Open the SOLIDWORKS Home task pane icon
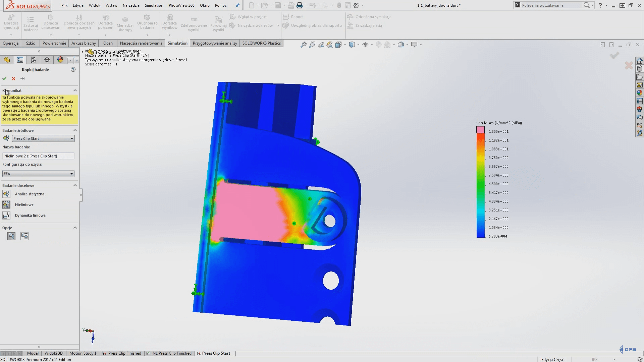644x362 pixels. [x=640, y=61]
